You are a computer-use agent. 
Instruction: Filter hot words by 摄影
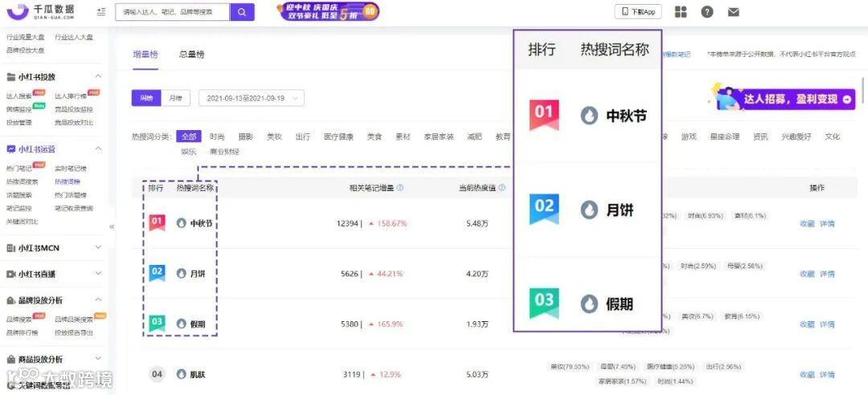click(x=246, y=136)
